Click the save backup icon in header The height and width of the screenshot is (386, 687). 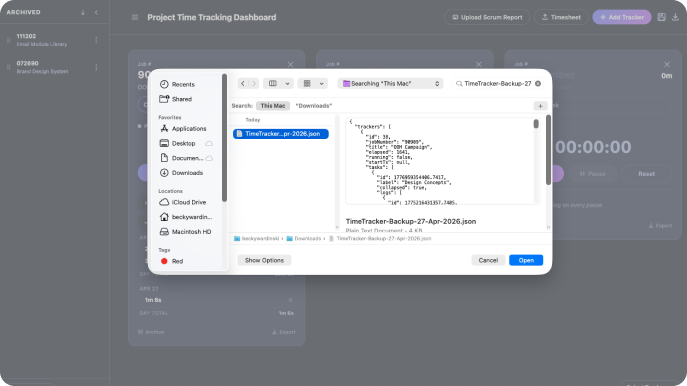point(661,17)
